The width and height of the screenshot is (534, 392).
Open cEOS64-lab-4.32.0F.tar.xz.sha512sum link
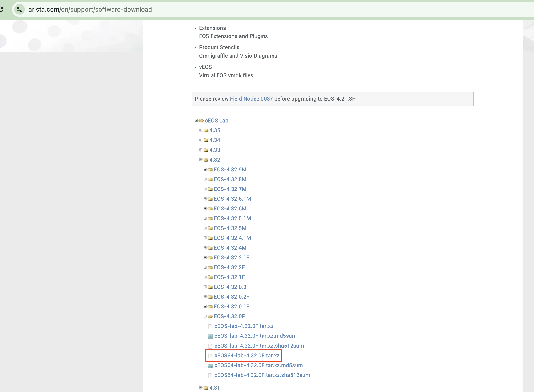262,375
